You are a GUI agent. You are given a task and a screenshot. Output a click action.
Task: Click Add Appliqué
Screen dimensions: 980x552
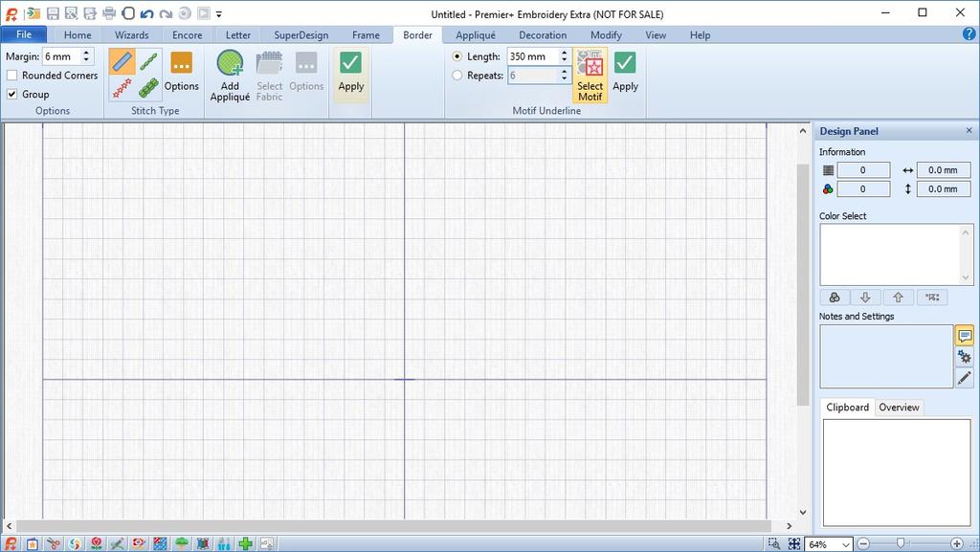click(x=230, y=76)
